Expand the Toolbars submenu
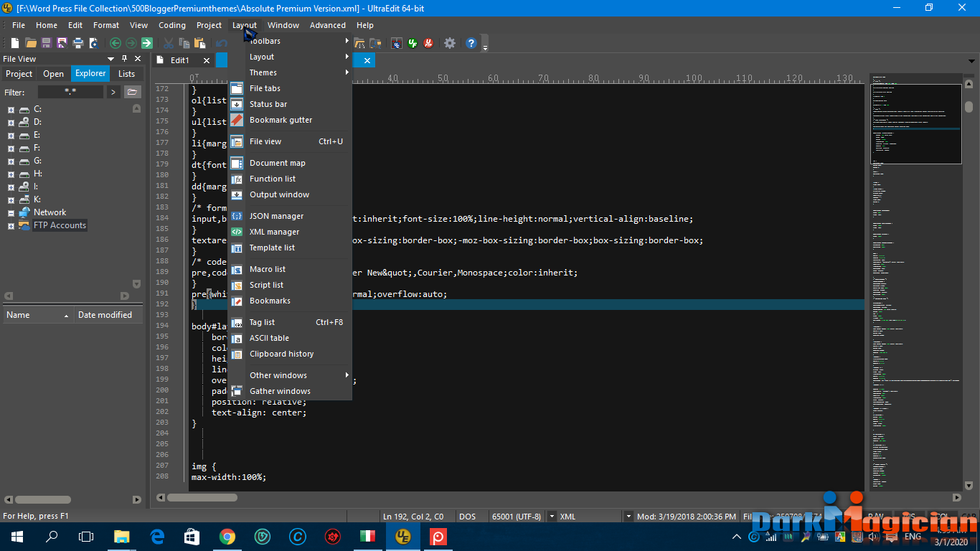 click(290, 41)
